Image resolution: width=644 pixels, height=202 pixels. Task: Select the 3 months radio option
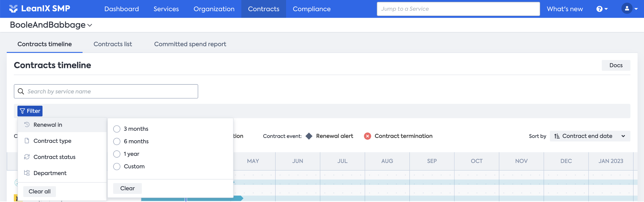pyautogui.click(x=117, y=129)
